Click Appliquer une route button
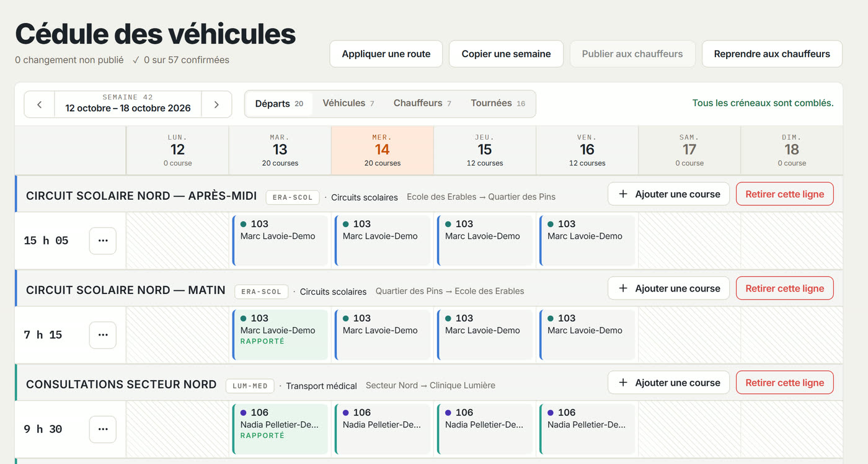This screenshot has height=464, width=868. (x=386, y=54)
